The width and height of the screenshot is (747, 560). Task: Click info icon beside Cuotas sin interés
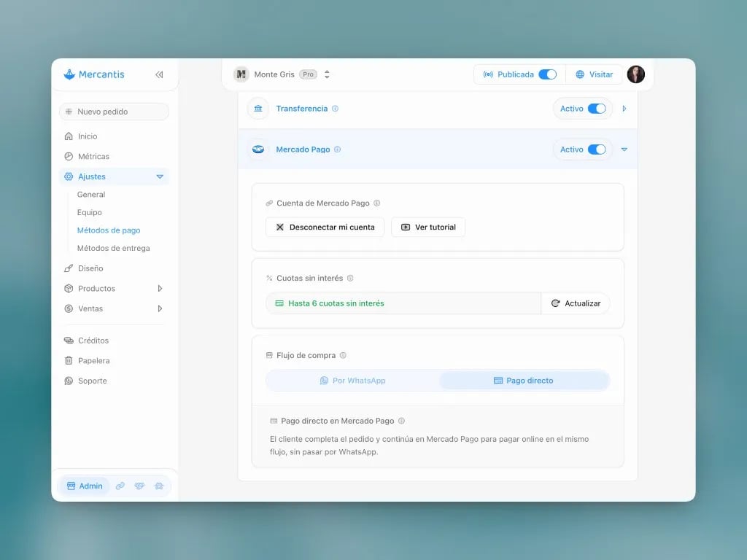click(350, 278)
